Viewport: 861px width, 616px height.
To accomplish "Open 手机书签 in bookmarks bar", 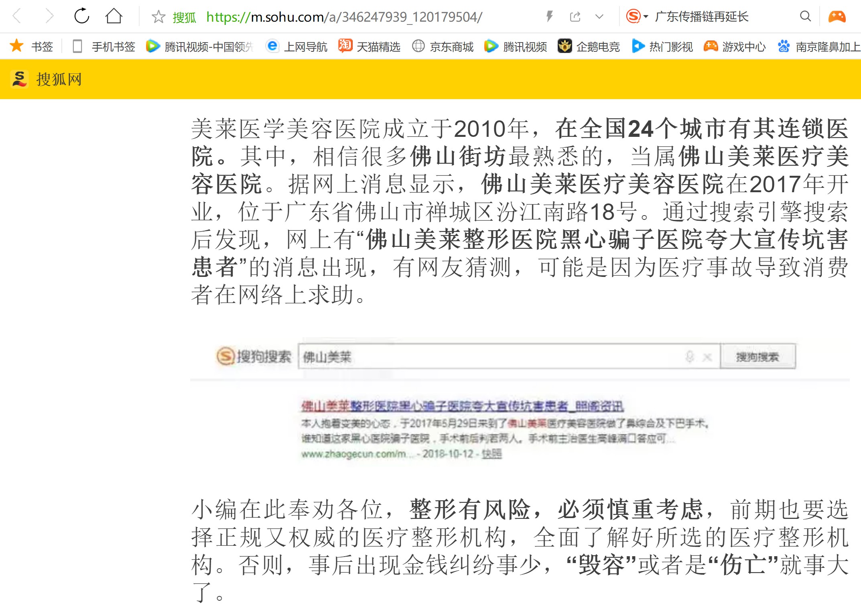I will 104,47.
